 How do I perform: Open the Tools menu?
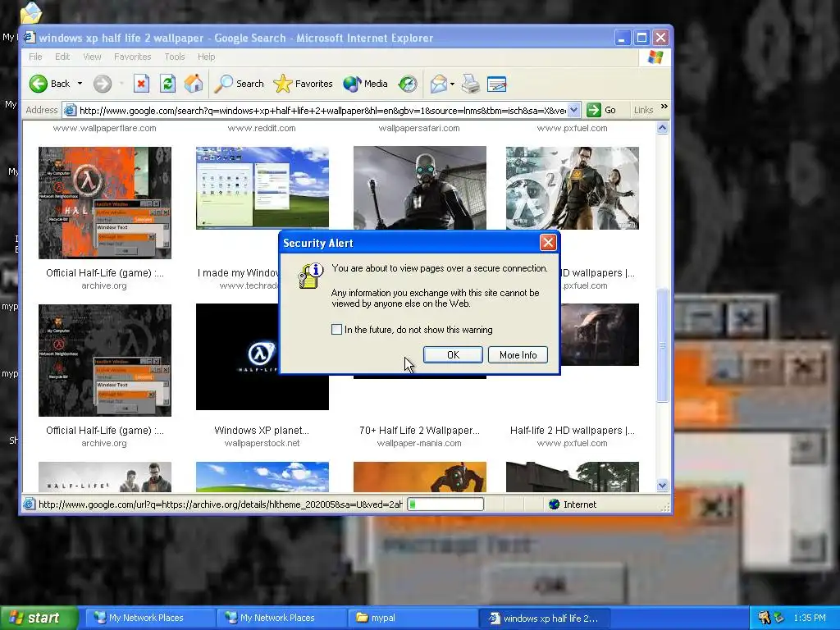point(175,57)
